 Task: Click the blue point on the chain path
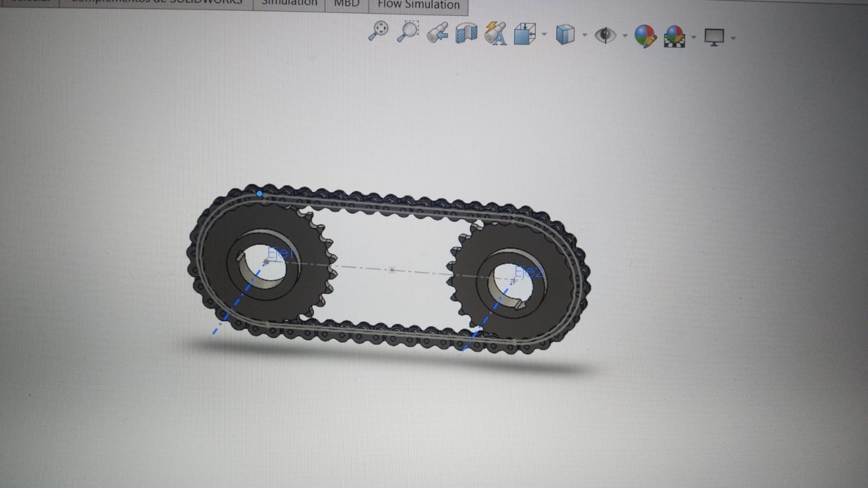(x=259, y=193)
